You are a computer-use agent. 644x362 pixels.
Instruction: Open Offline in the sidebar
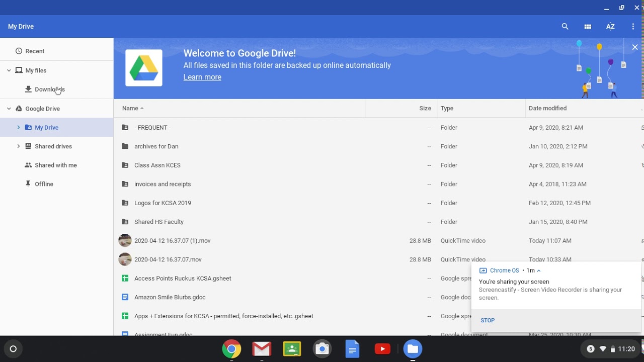point(44,184)
